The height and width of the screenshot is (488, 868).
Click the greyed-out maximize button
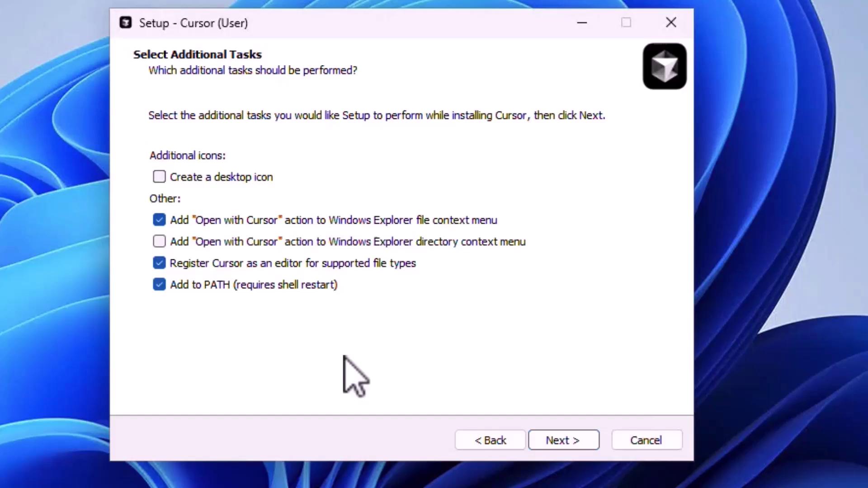(x=626, y=23)
